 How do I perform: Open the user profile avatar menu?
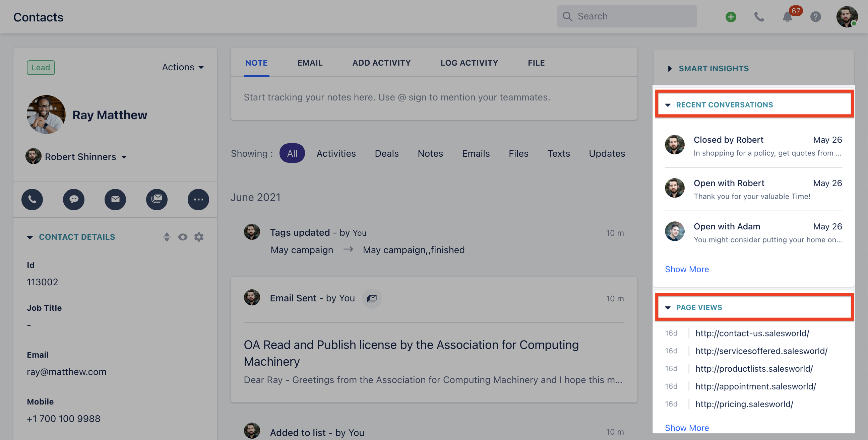click(847, 17)
